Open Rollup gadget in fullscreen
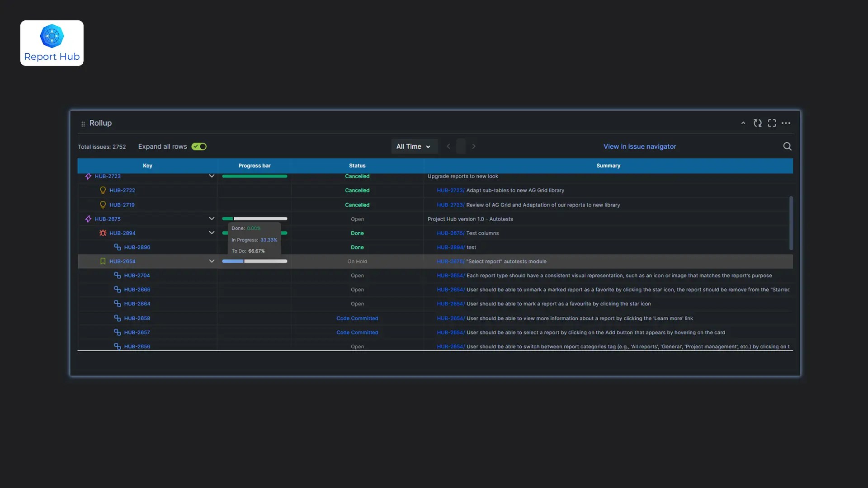 [772, 123]
